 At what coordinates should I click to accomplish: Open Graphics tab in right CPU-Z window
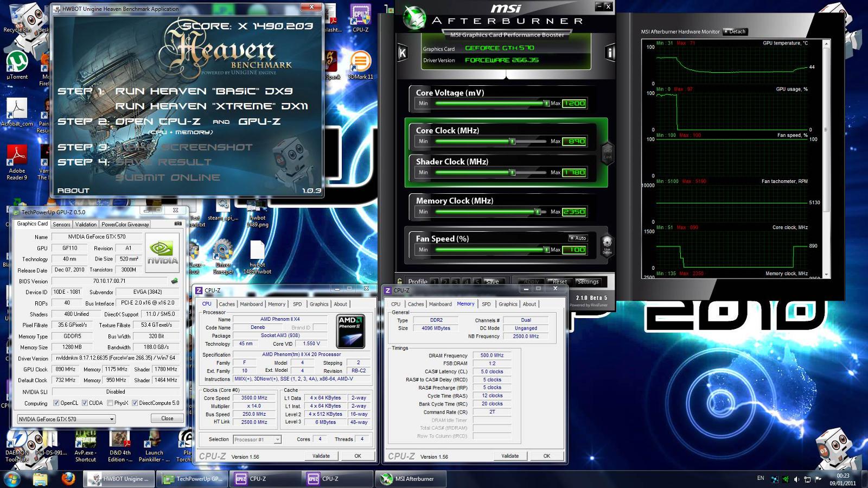click(x=508, y=304)
